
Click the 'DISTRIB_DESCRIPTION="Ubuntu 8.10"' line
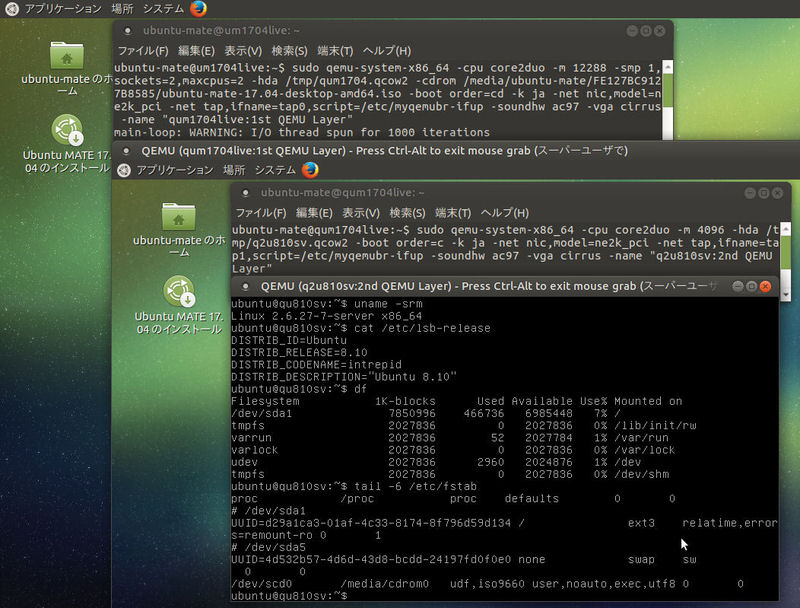344,377
